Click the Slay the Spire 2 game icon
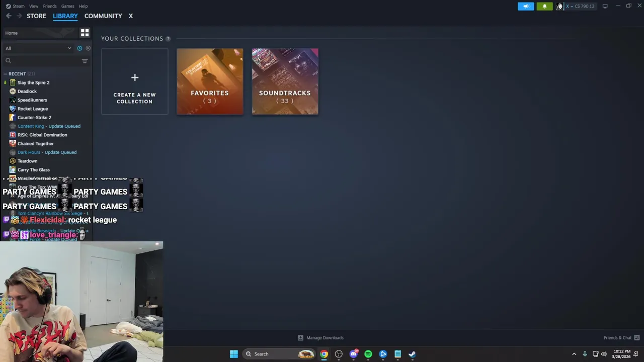 pyautogui.click(x=13, y=82)
